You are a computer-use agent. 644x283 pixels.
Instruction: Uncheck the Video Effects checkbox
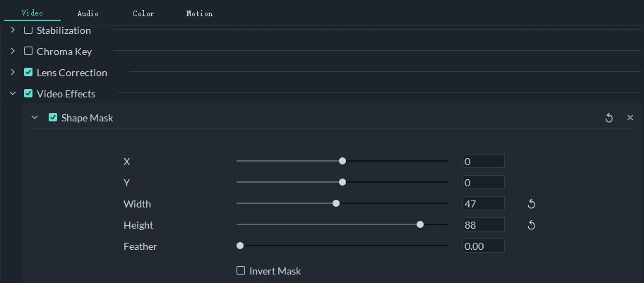[28, 93]
